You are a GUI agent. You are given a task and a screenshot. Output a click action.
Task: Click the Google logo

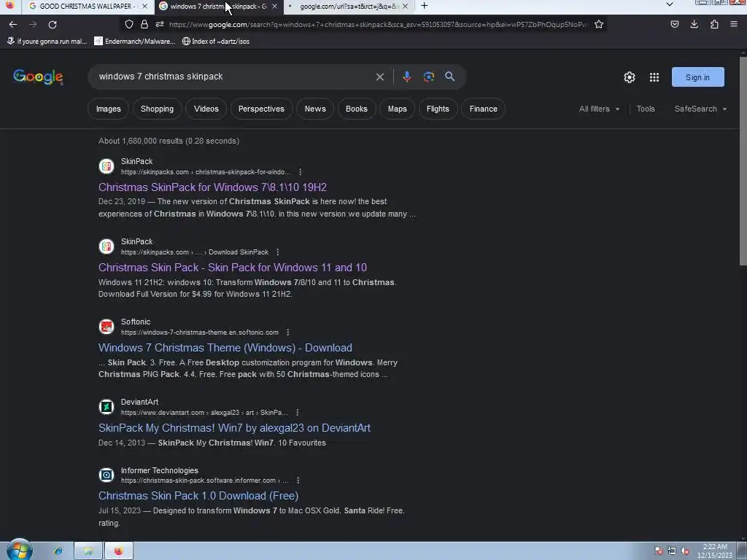pos(38,77)
